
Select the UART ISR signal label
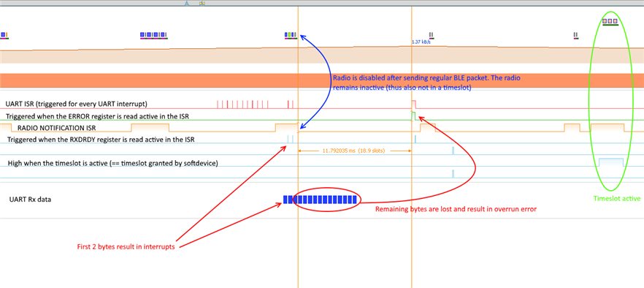point(77,103)
